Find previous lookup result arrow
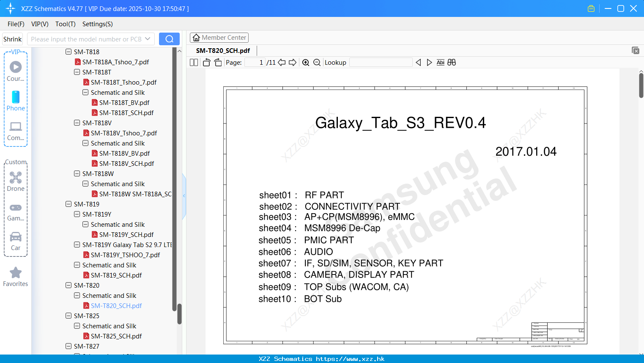 (x=418, y=62)
